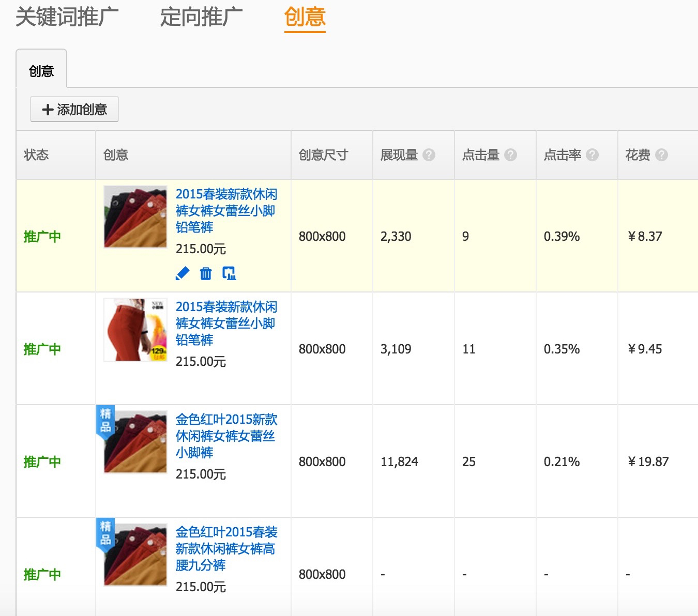This screenshot has width=698, height=616.
Task: Click the red pants model thumbnail
Action: (x=135, y=330)
